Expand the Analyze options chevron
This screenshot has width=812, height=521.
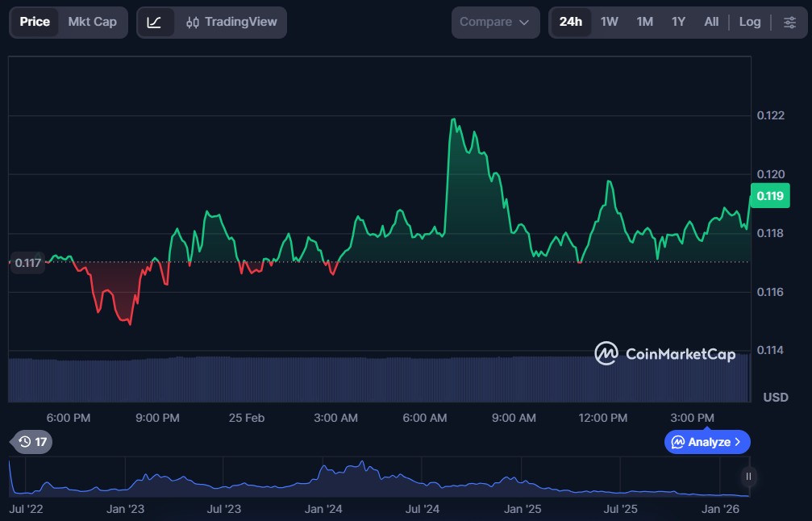pos(738,442)
